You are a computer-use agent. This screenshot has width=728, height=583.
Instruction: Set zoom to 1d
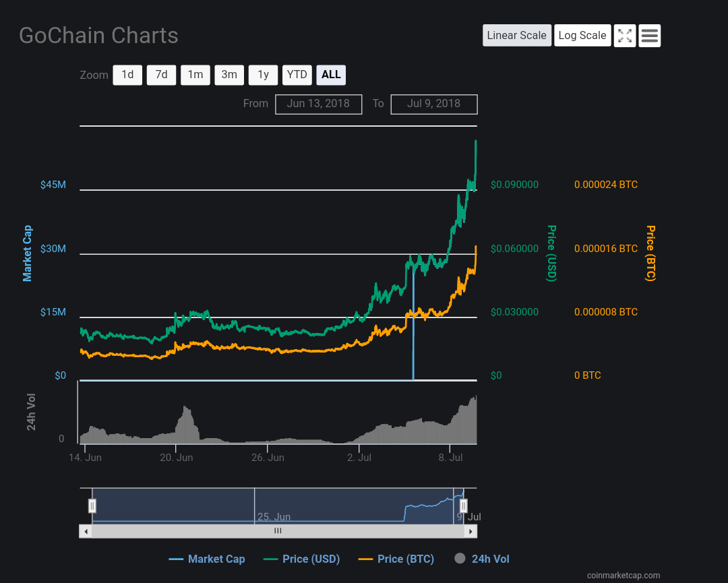point(127,75)
